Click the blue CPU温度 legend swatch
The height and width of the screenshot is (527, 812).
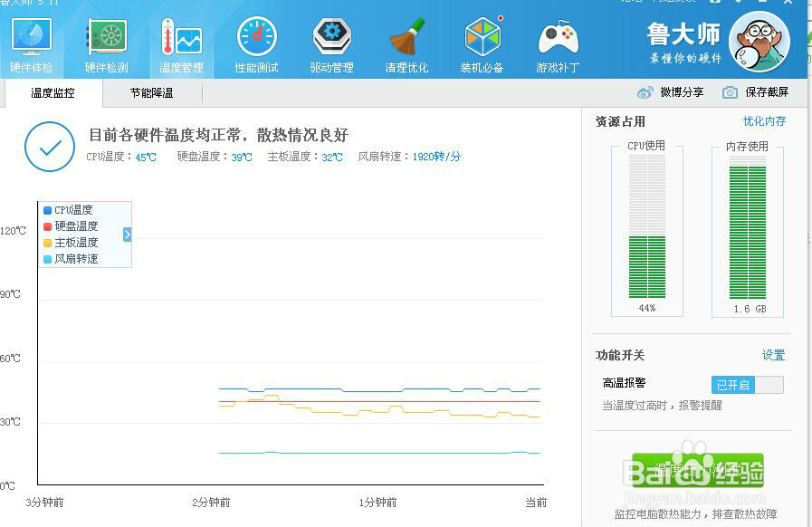(48, 210)
